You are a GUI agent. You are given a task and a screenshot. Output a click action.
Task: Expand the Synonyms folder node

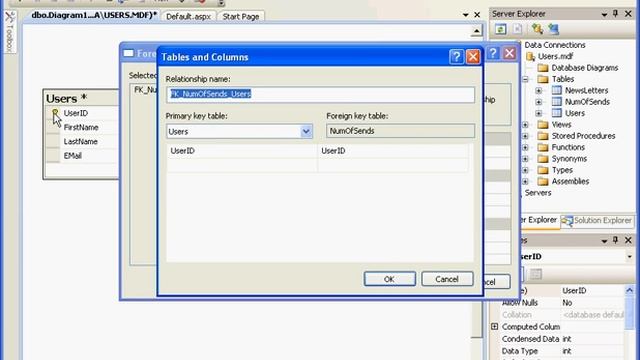[x=526, y=159]
